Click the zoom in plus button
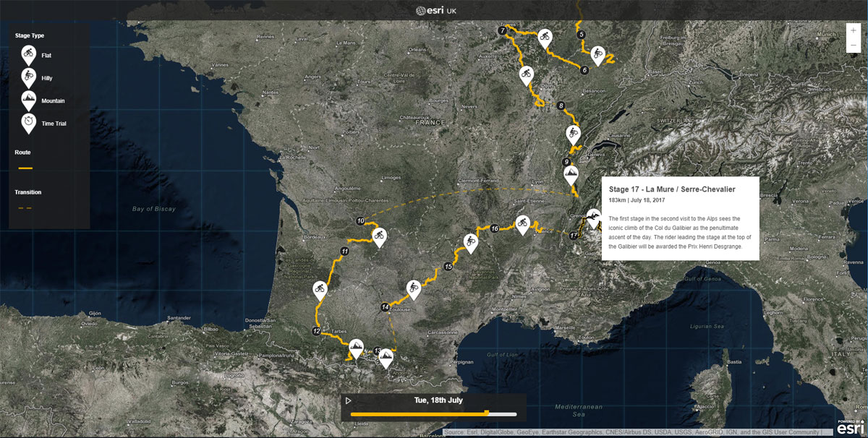Viewport: 868px width, 438px height. 854,30
